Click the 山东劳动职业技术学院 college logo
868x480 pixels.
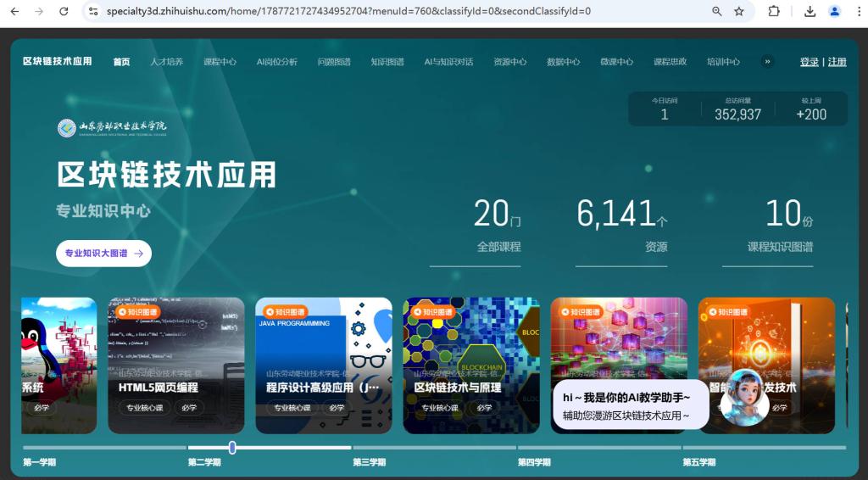click(112, 128)
